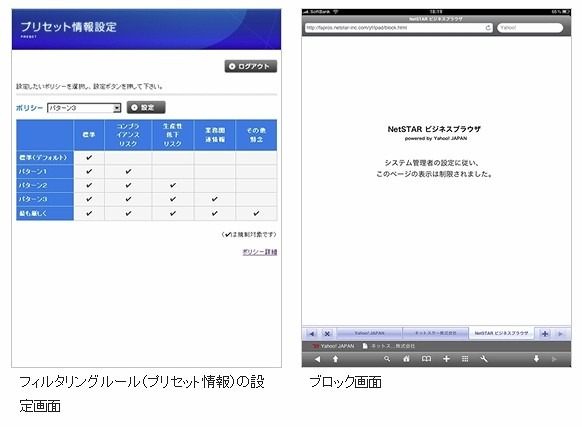
Task: Click the パターン1 row header
Action: tap(45, 172)
